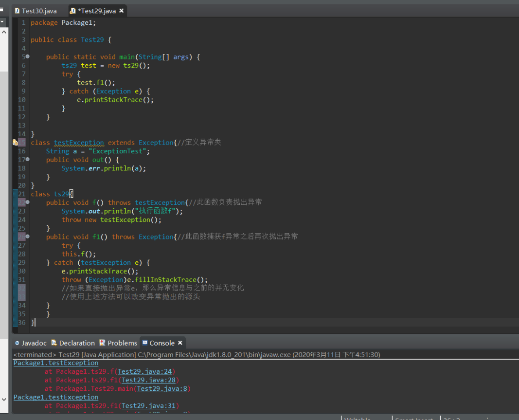Click the left panel scrollbar up arrow

4,32
